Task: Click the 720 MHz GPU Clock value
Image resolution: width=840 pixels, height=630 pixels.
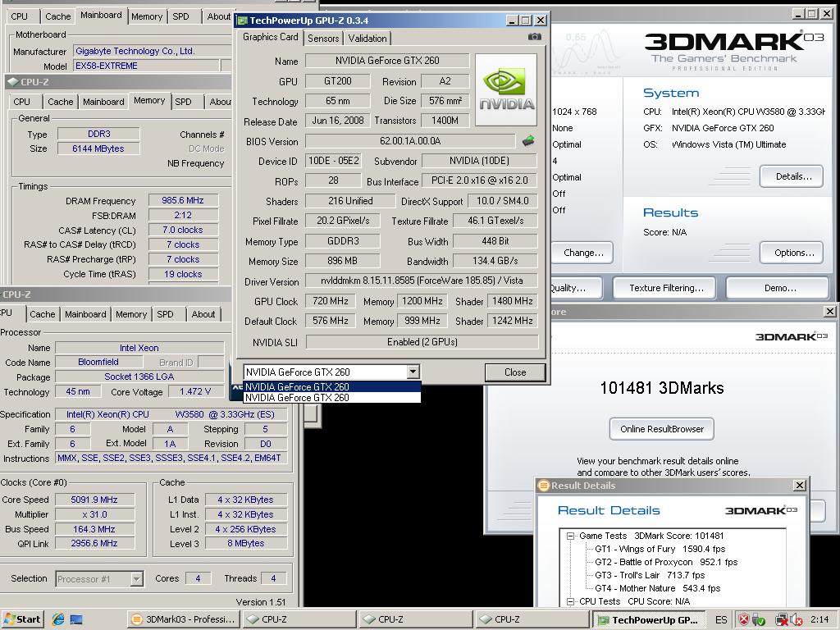Action: [331, 301]
